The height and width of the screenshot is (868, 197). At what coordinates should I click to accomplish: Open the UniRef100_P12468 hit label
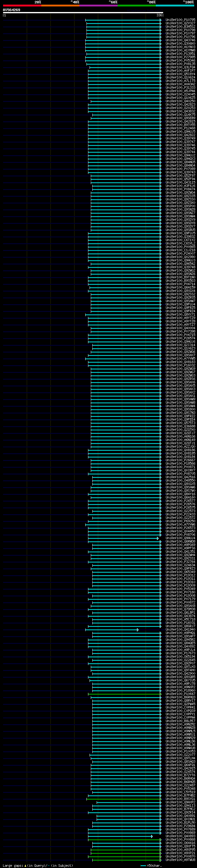point(180,128)
